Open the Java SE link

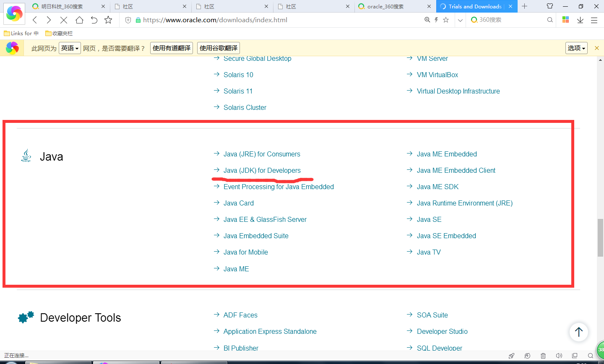429,219
